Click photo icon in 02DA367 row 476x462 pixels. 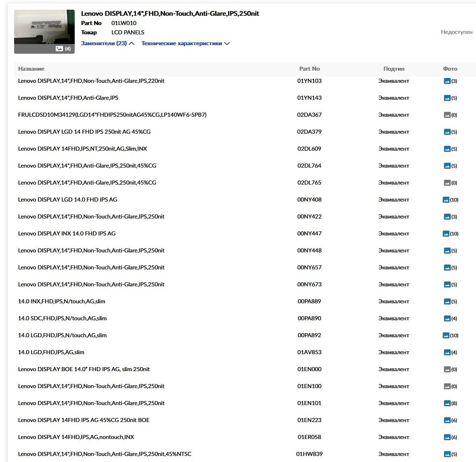(447, 115)
